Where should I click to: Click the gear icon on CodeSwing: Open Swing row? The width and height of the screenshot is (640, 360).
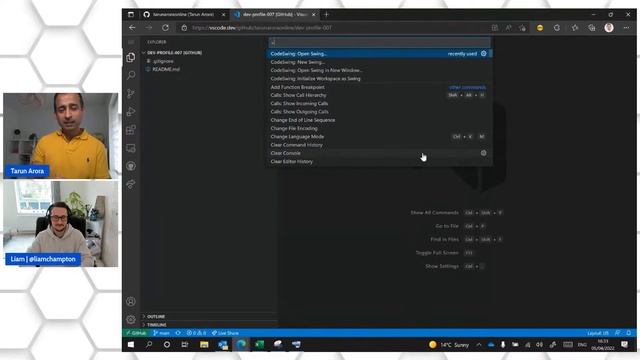pyautogui.click(x=484, y=53)
